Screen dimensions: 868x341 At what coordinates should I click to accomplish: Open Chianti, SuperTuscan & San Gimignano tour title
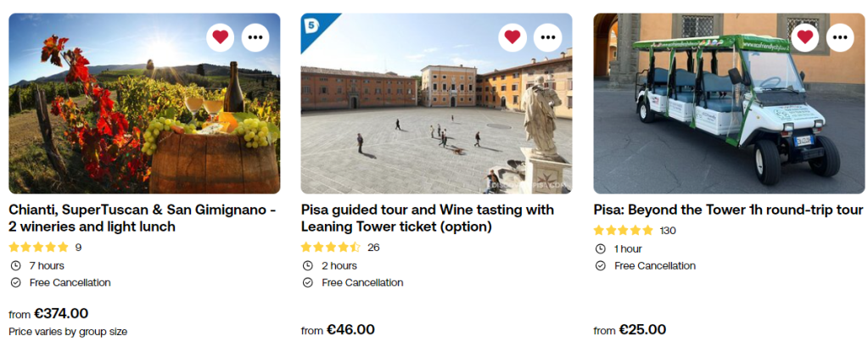pos(143,218)
